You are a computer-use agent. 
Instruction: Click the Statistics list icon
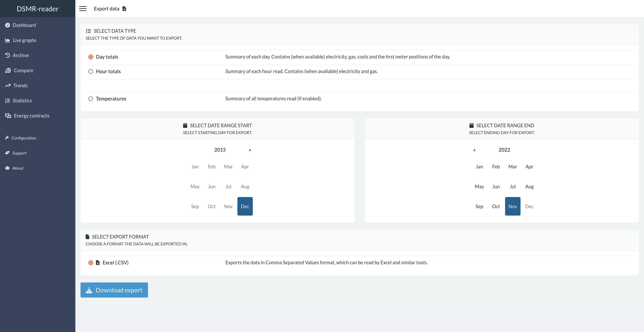pos(8,101)
